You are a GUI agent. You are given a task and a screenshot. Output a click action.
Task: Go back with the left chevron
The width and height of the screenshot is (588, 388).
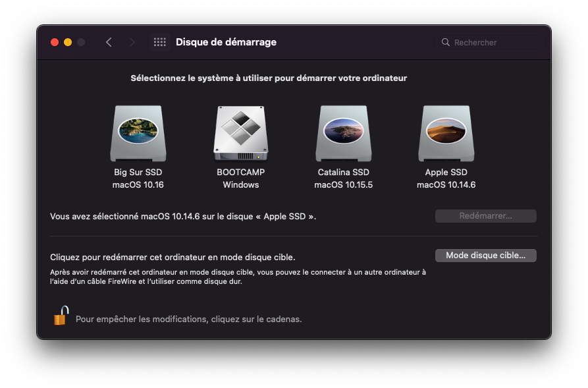point(109,42)
